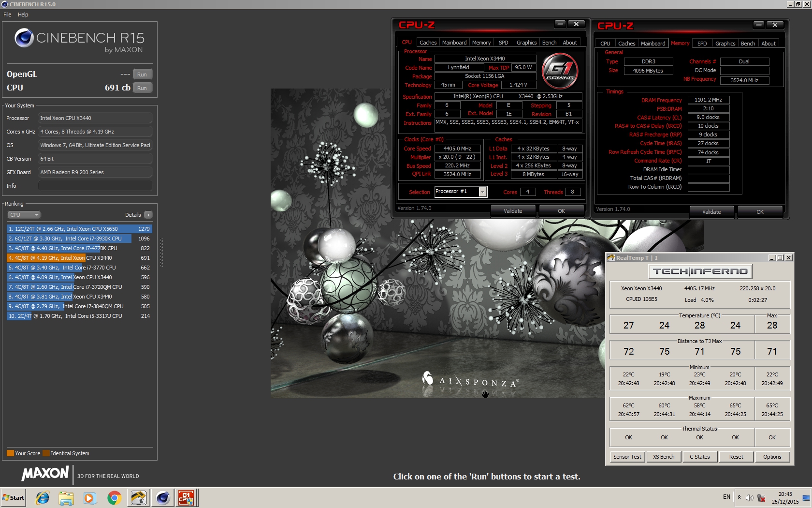
Task: Maximize the RealTemp window
Action: pos(780,258)
